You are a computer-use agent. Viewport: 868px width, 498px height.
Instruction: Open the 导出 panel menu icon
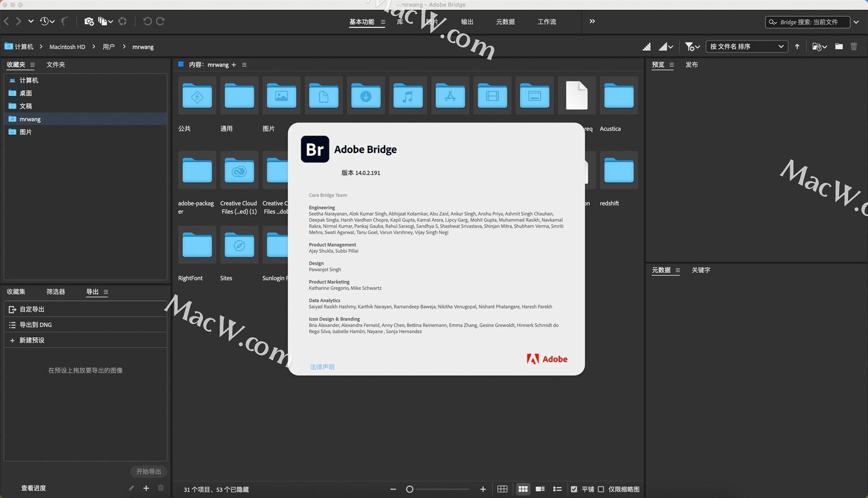pyautogui.click(x=106, y=292)
